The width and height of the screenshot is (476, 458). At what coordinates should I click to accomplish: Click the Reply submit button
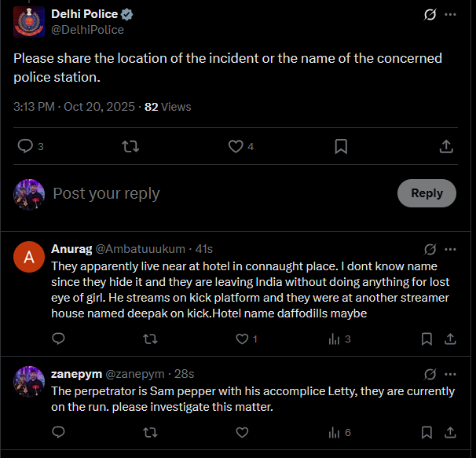point(427,193)
